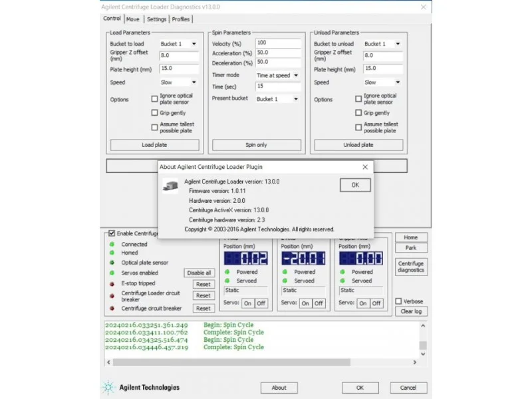Switch to the Control tab
Screen dimensions: 532x399
(112, 19)
